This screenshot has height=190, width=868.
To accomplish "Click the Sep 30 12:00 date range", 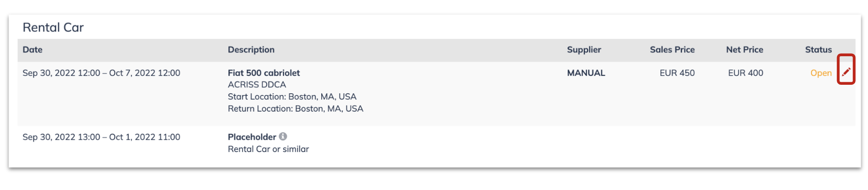I will tap(101, 73).
